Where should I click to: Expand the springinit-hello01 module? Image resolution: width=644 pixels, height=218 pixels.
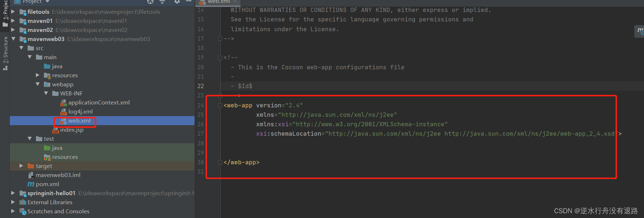(13, 193)
